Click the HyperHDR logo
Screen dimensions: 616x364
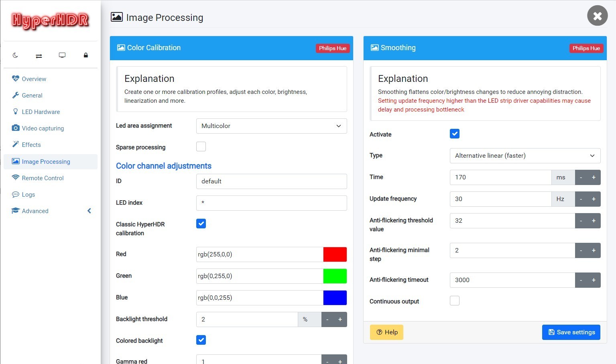(50, 20)
